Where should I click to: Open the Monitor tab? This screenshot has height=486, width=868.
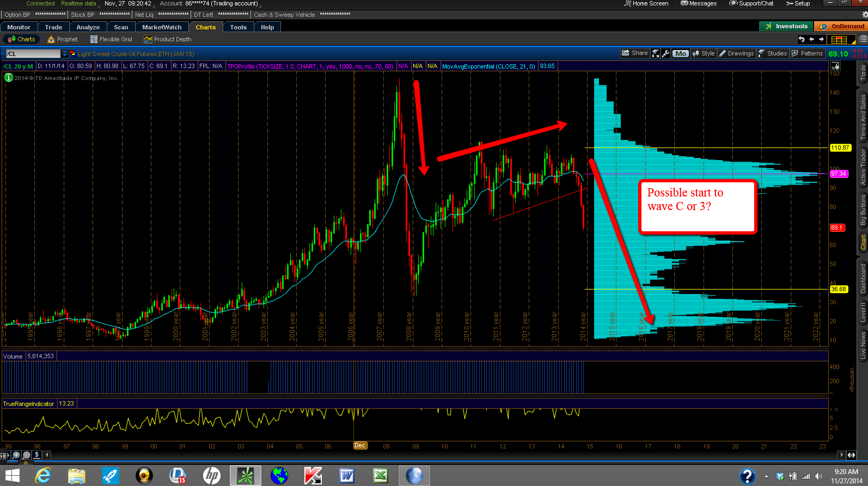19,27
